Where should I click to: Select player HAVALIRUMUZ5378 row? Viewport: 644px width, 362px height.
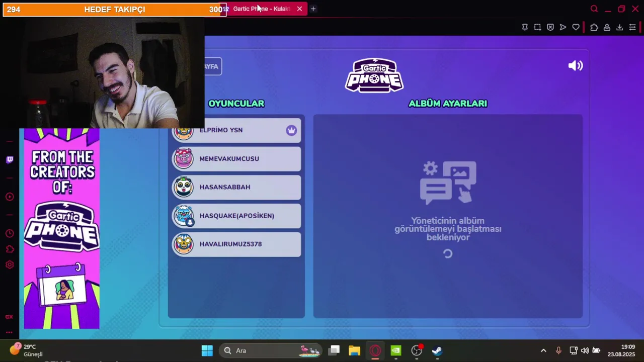tap(236, 244)
